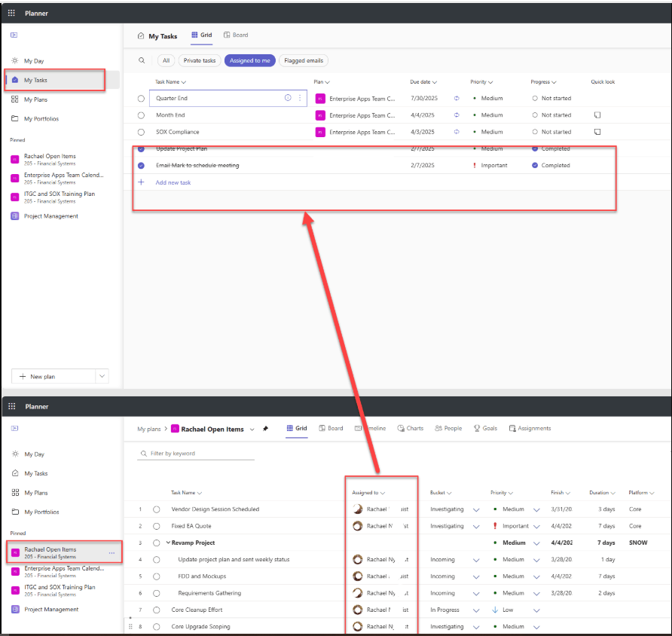Open more options dots on pinned Rachael Open Items

coord(111,553)
